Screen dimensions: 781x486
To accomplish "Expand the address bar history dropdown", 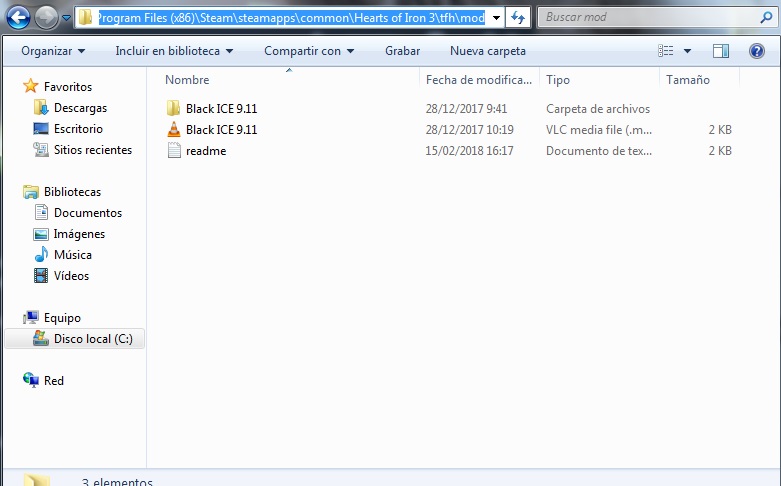I will [496, 18].
